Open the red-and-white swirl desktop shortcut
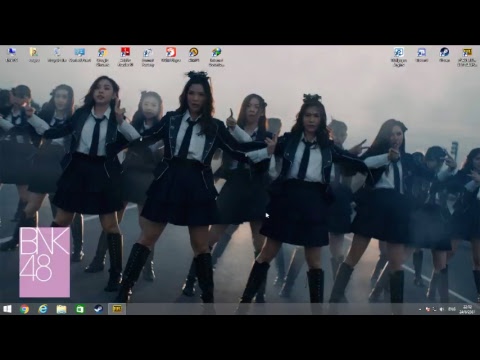Screen dimensions: 480x360 pos(171,55)
